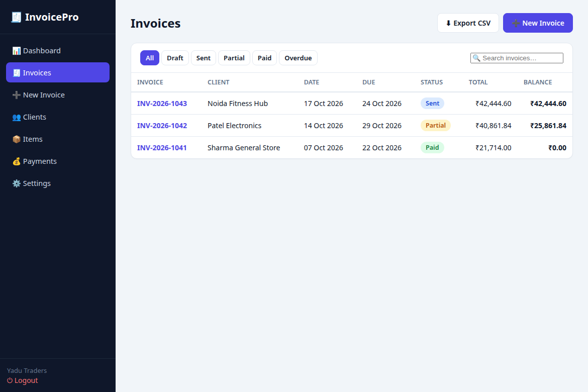Click the Export CSV button

pos(468,23)
